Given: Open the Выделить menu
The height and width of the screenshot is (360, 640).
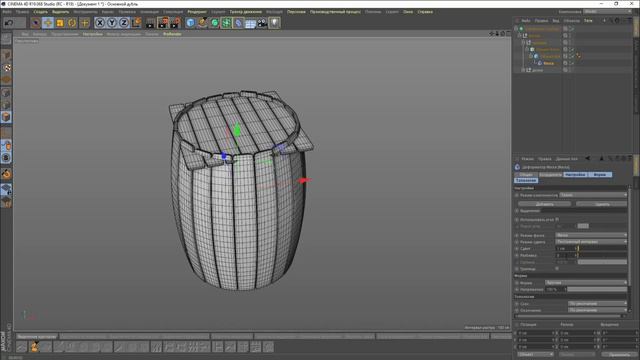Looking at the screenshot, I should [x=60, y=12].
